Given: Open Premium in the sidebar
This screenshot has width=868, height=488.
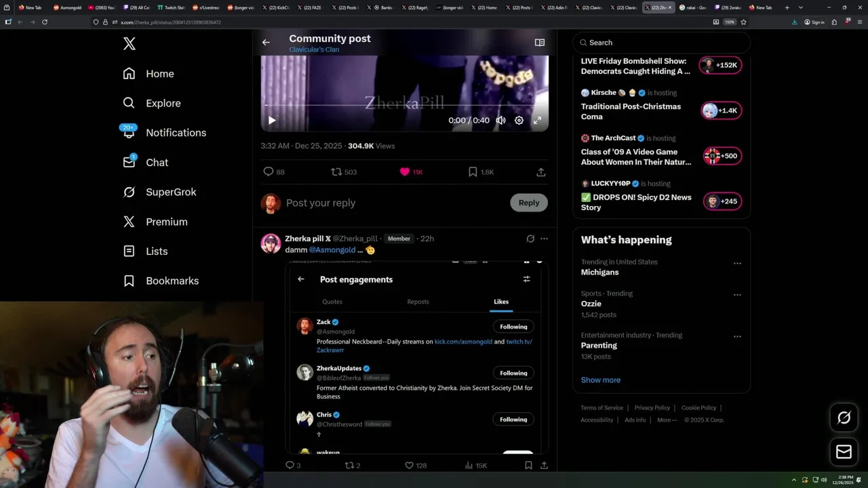Looking at the screenshot, I should 155,222.
